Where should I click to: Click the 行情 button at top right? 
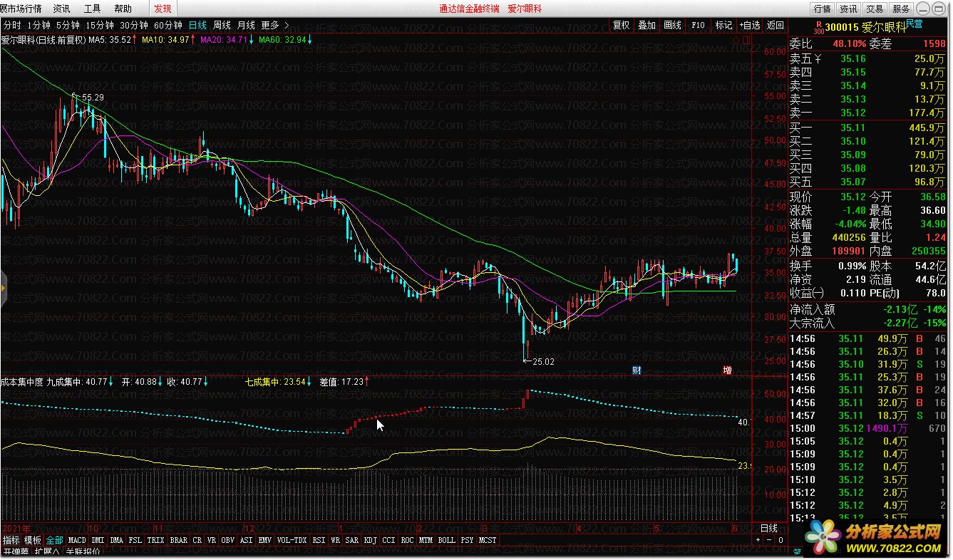[x=822, y=9]
